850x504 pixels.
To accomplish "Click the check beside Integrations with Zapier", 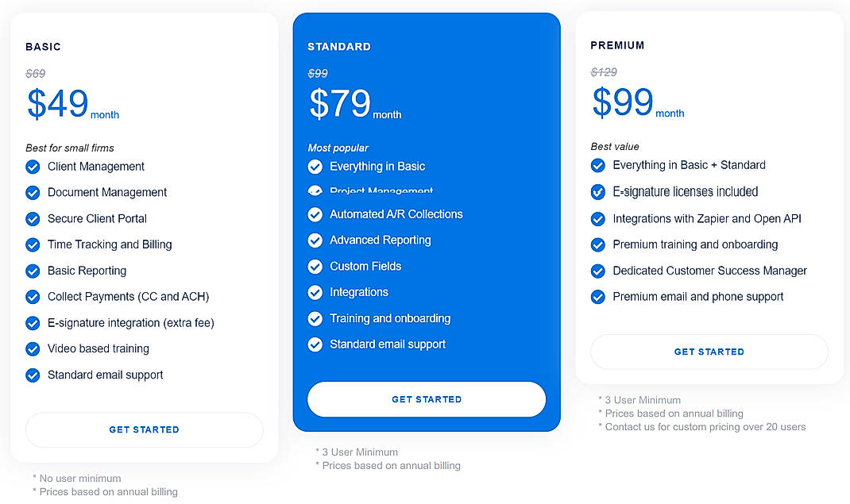I will [597, 218].
